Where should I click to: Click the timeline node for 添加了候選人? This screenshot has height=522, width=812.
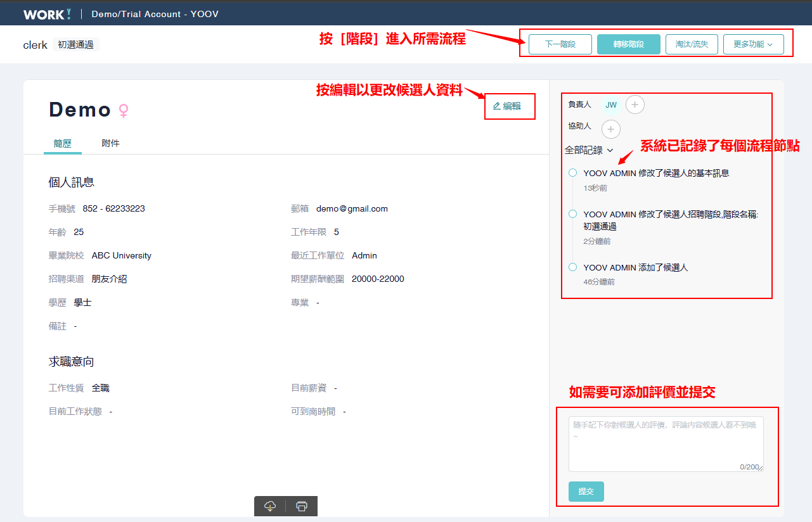pyautogui.click(x=572, y=267)
